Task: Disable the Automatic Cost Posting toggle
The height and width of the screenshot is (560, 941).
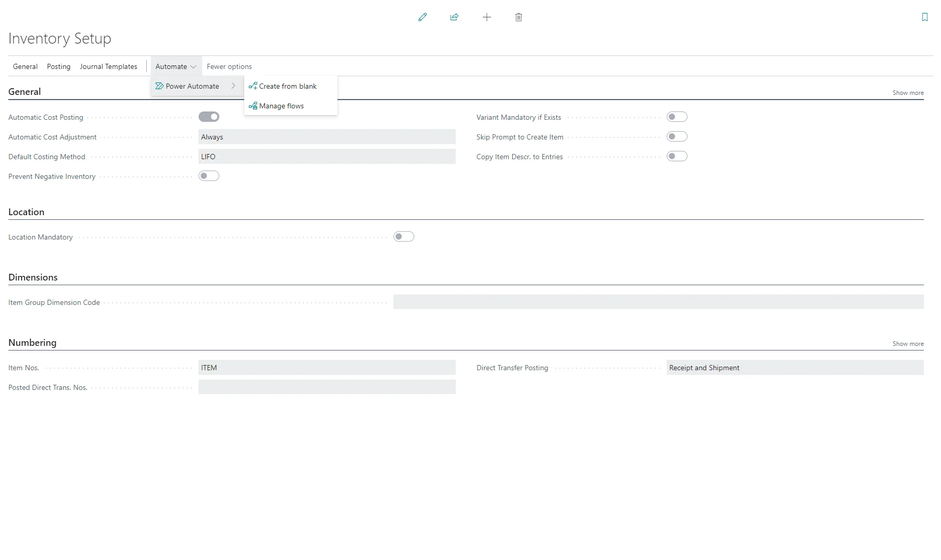Action: (209, 117)
